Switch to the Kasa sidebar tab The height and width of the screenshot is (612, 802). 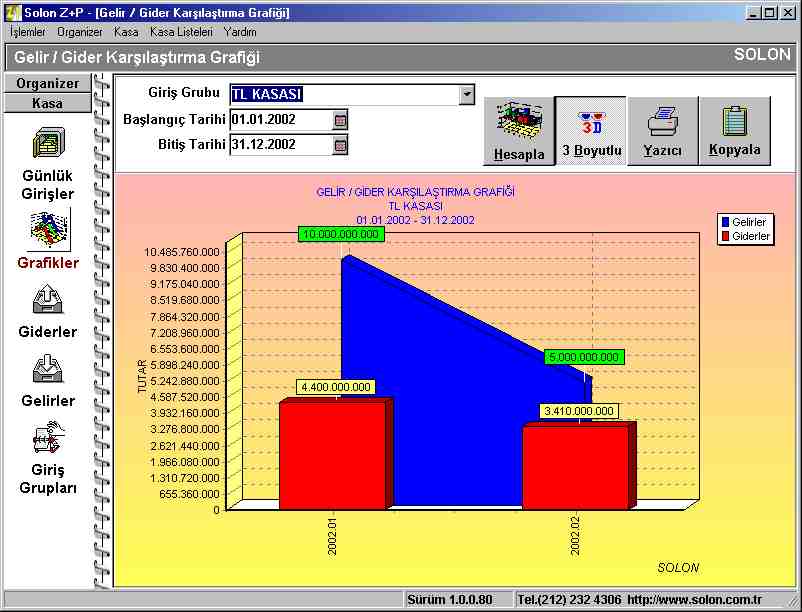click(x=47, y=103)
